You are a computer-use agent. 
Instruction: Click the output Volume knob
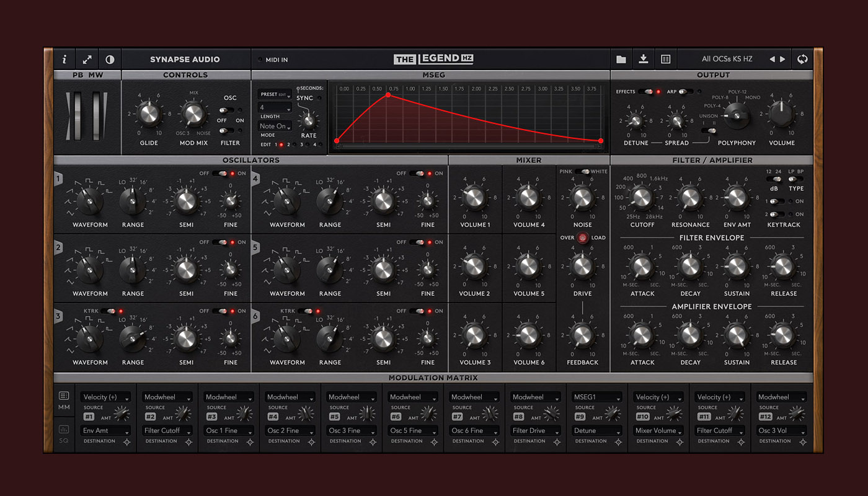tap(782, 115)
